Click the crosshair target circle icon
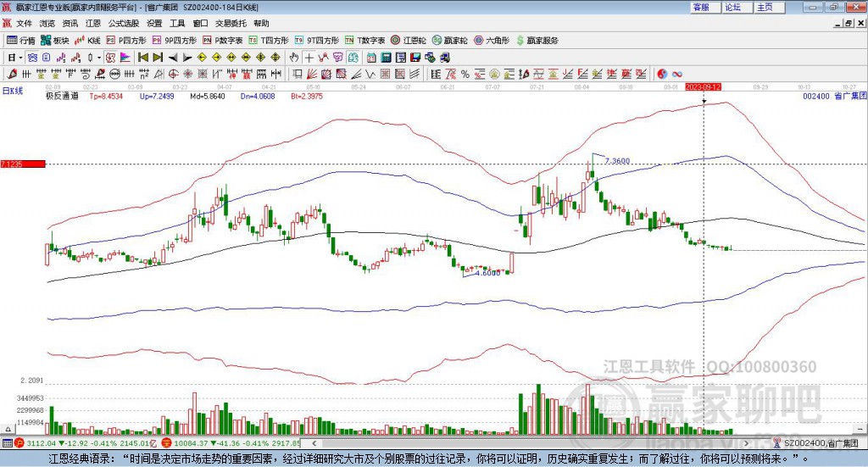Viewport: 868px width, 467px height. (173, 74)
